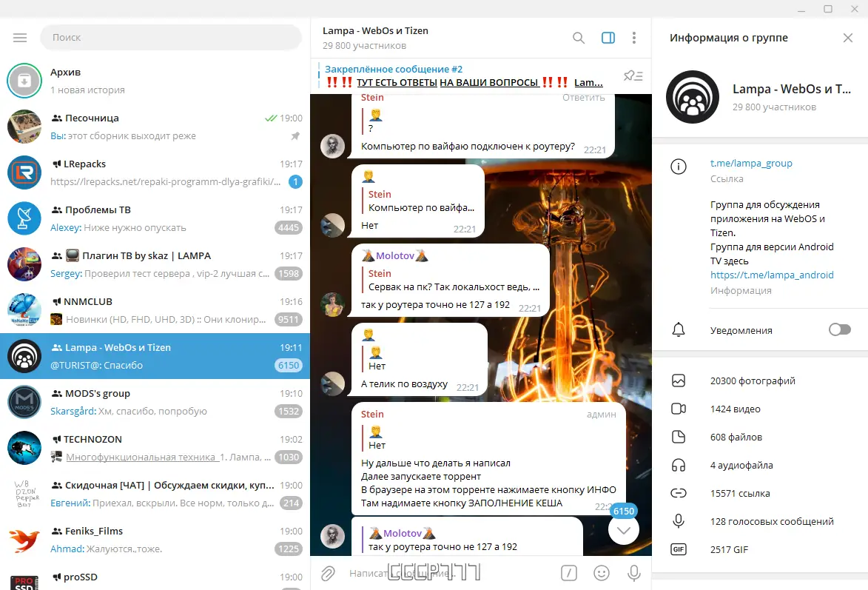Click the voice record microphone button
Image resolution: width=868 pixels, height=590 pixels.
tap(634, 573)
